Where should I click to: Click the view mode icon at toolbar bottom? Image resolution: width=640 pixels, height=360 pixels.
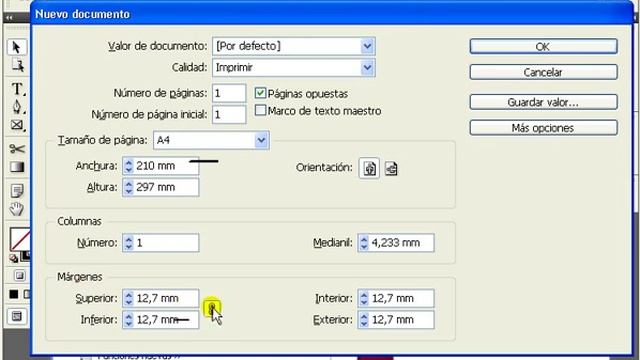coord(17,316)
